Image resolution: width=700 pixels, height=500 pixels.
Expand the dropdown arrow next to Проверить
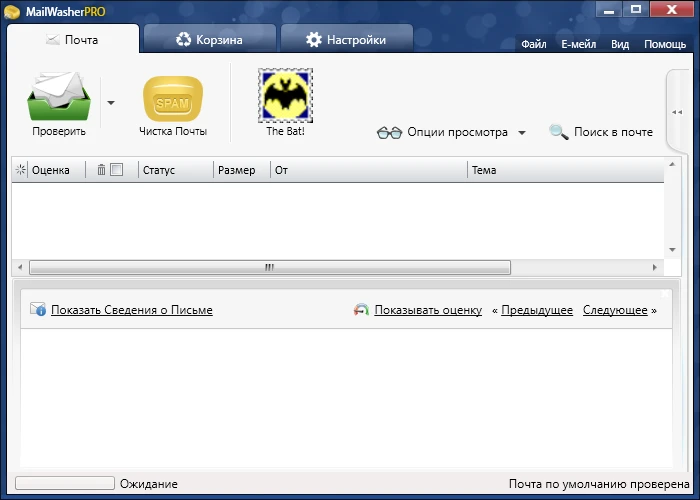tap(111, 102)
